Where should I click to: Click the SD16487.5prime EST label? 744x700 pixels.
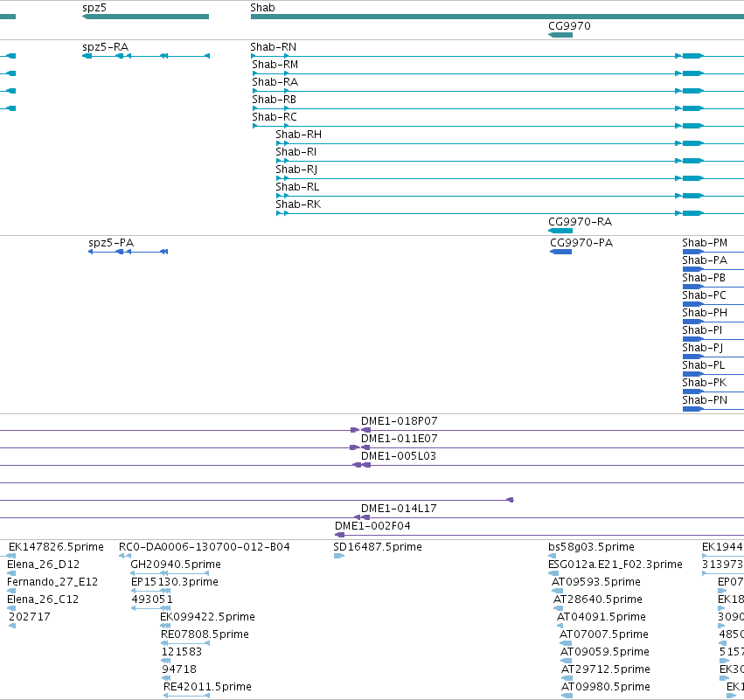[x=378, y=547]
